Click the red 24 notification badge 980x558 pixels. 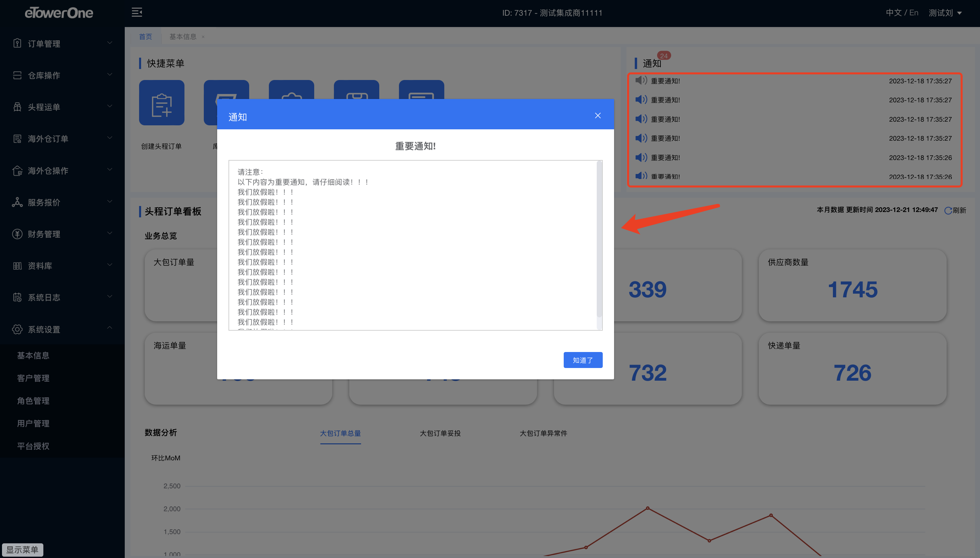point(664,56)
